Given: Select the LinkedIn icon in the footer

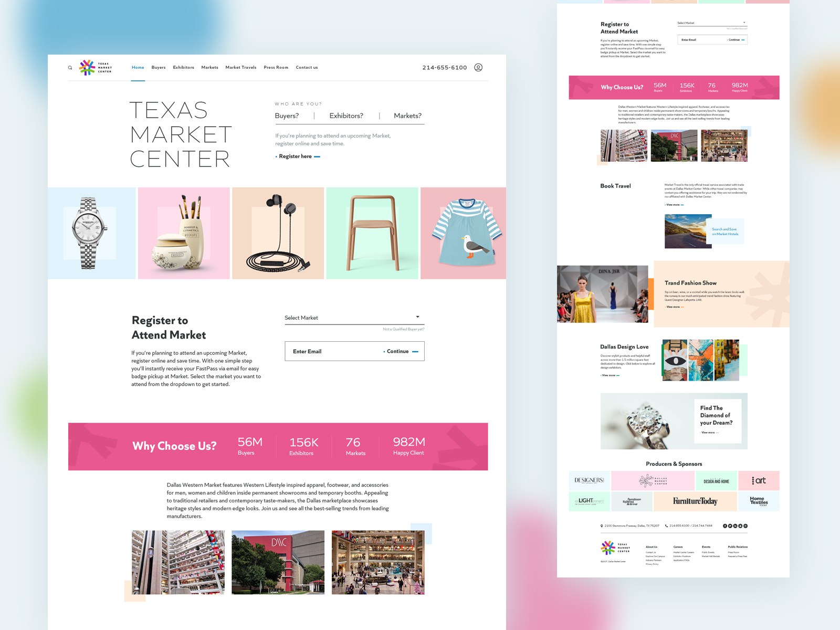Looking at the screenshot, I should 735,526.
